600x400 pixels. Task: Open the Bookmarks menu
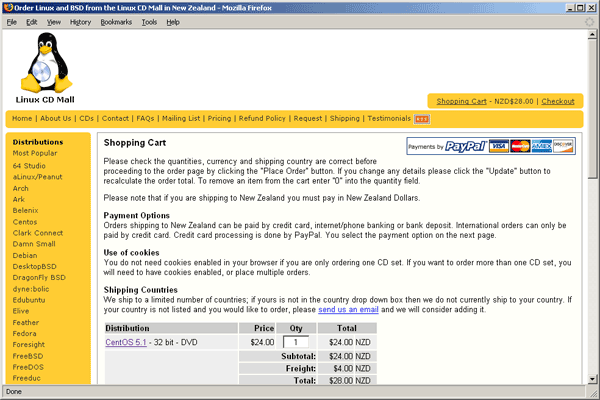tap(116, 22)
